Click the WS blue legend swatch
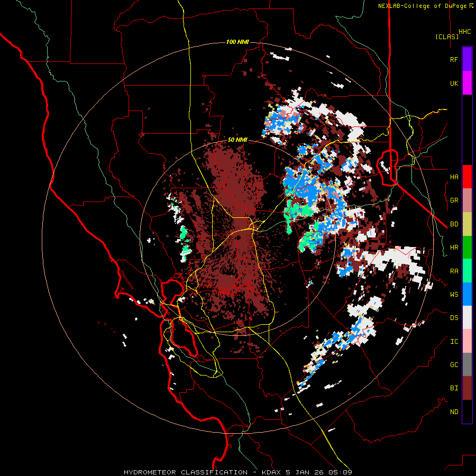Viewport: 476px width, 476px height. 467,294
